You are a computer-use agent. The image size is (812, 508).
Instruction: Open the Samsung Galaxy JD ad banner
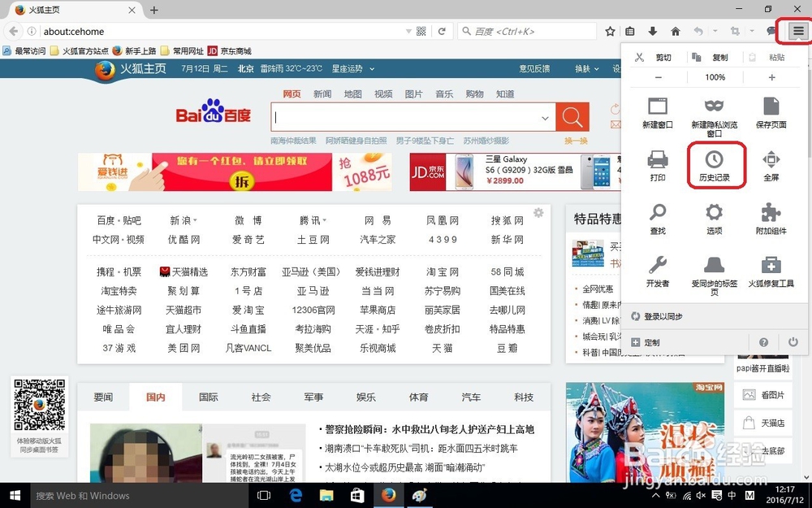(x=515, y=172)
